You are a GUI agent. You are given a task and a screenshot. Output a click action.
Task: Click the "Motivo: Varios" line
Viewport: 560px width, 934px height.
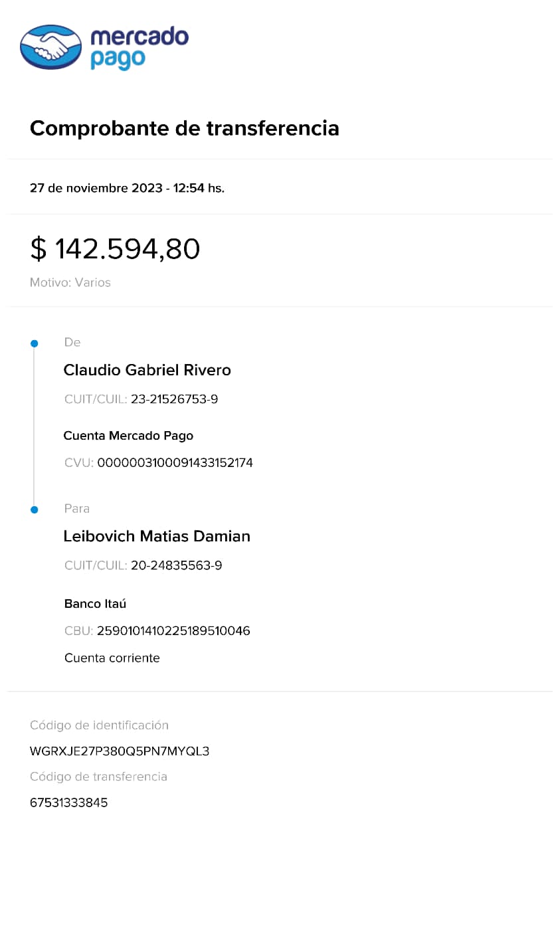(x=70, y=282)
